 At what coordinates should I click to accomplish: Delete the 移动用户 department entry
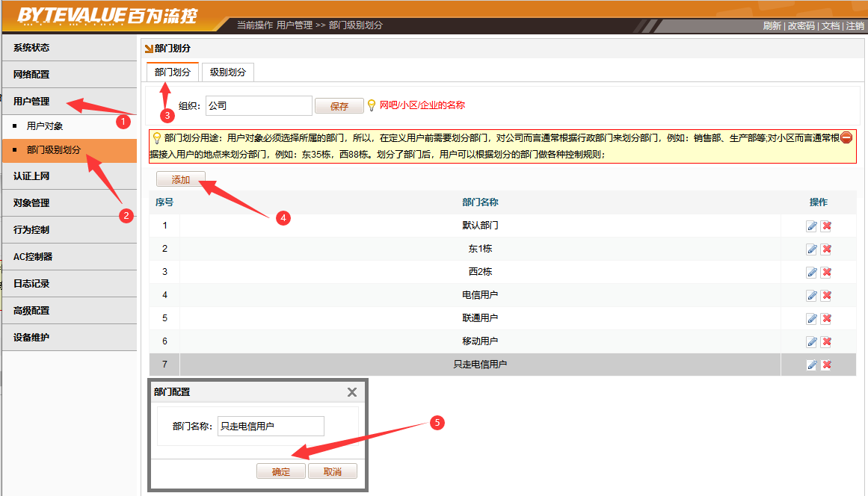tap(826, 342)
